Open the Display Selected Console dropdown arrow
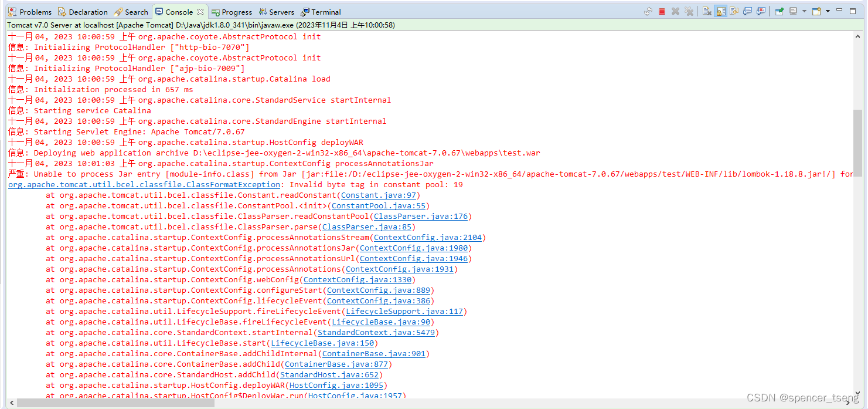The image size is (868, 409). (x=804, y=11)
